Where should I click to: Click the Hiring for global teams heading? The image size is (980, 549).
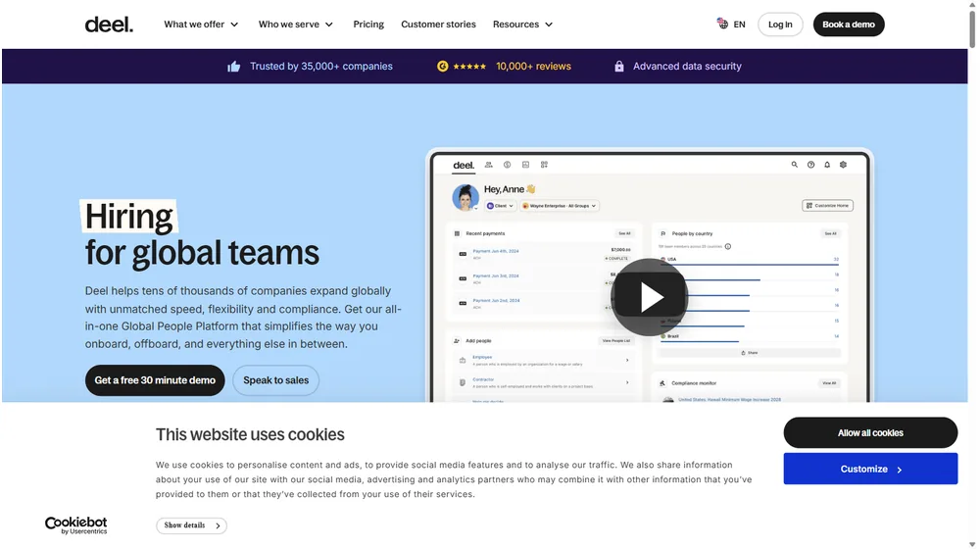coord(202,234)
